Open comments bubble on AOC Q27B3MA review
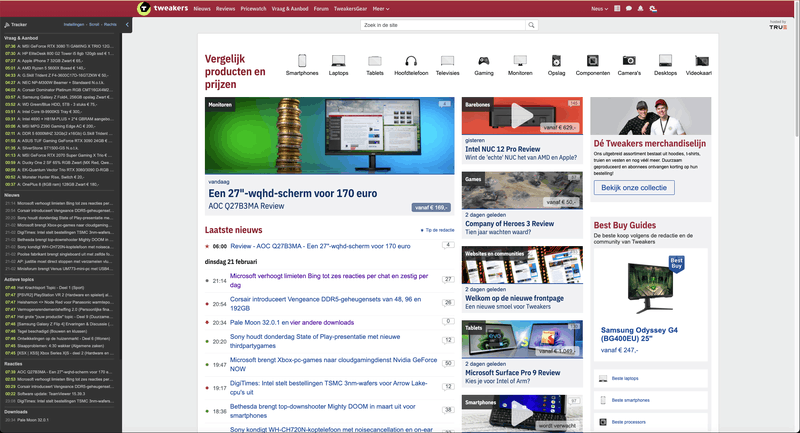800x433 pixels. (447, 245)
